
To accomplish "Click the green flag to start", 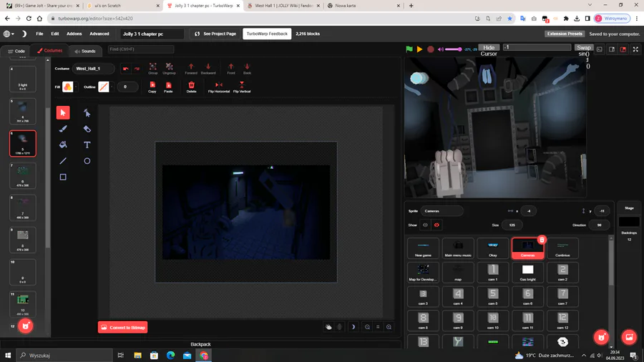I will click(x=409, y=49).
